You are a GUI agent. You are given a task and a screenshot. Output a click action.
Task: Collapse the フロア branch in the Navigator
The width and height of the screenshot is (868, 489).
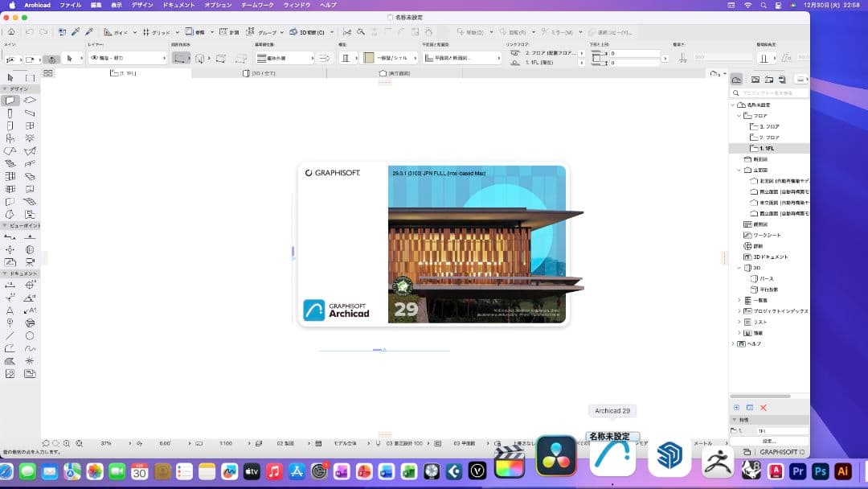coord(739,115)
